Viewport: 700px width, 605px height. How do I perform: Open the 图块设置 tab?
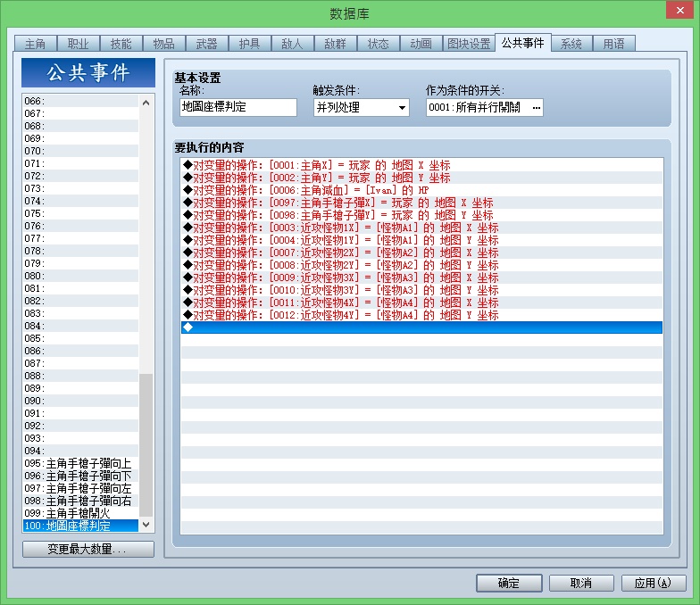[x=469, y=44]
